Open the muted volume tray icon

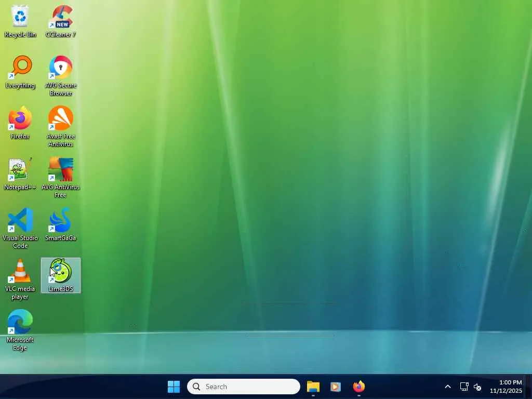pos(477,387)
